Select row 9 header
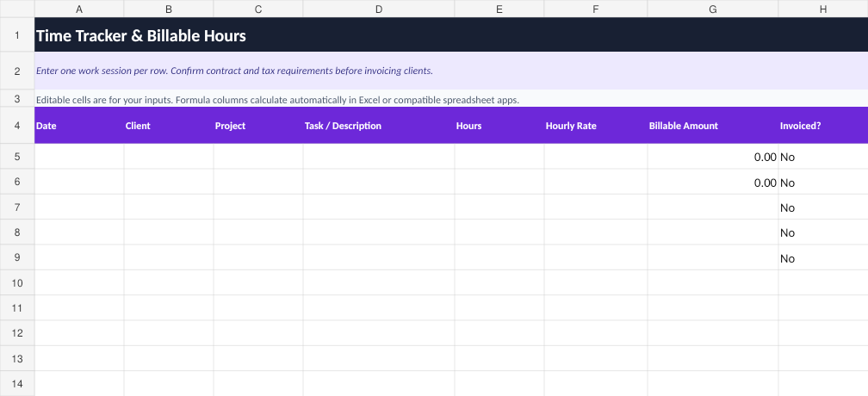Screen dimensions: 868x396 [17, 257]
